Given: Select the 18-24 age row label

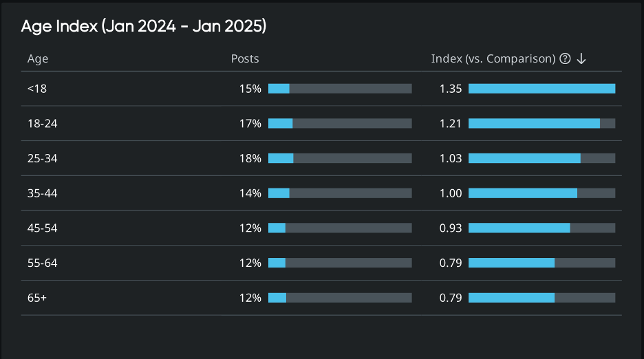Looking at the screenshot, I should click(42, 124).
